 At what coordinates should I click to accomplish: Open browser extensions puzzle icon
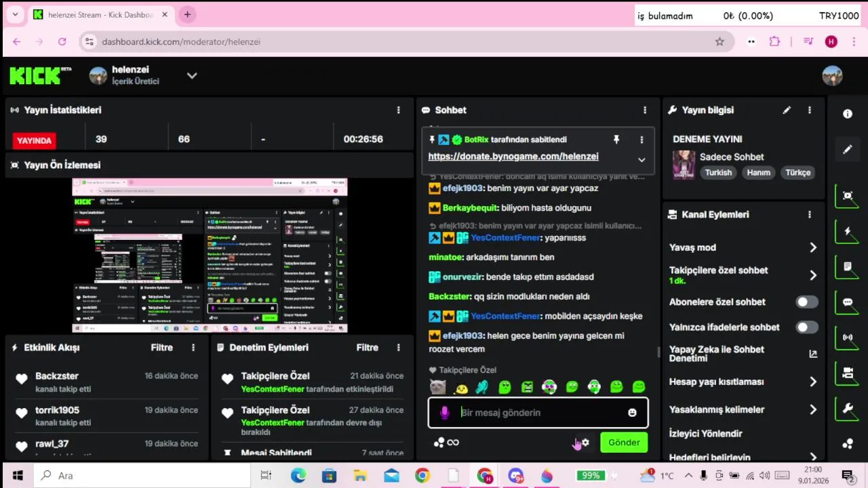point(774,41)
